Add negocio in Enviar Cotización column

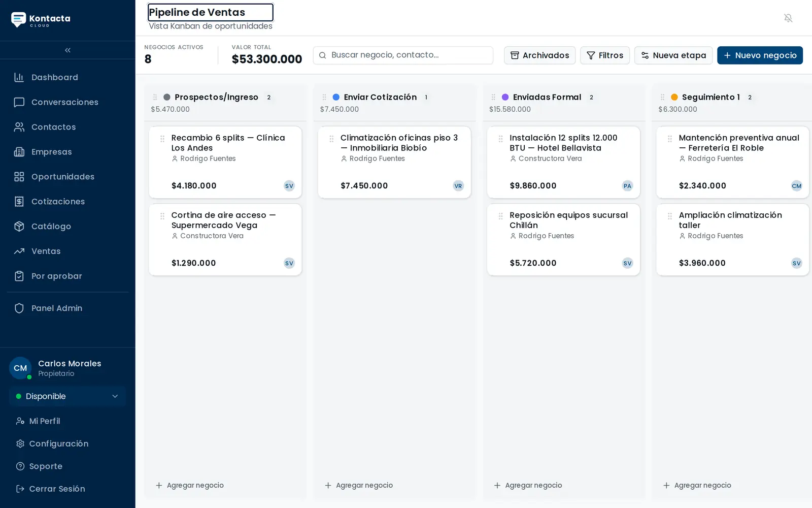[359, 485]
